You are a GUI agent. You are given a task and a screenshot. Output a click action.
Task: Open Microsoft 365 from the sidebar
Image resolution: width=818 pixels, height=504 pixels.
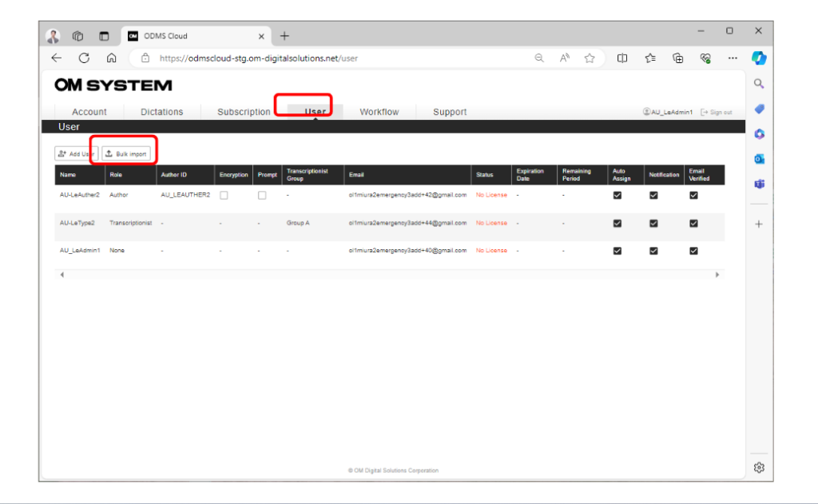(759, 134)
